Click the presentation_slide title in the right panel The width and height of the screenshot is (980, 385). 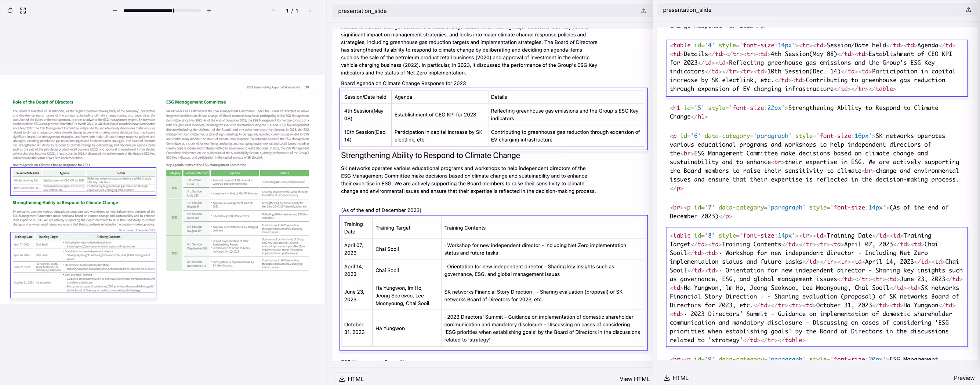(x=687, y=10)
